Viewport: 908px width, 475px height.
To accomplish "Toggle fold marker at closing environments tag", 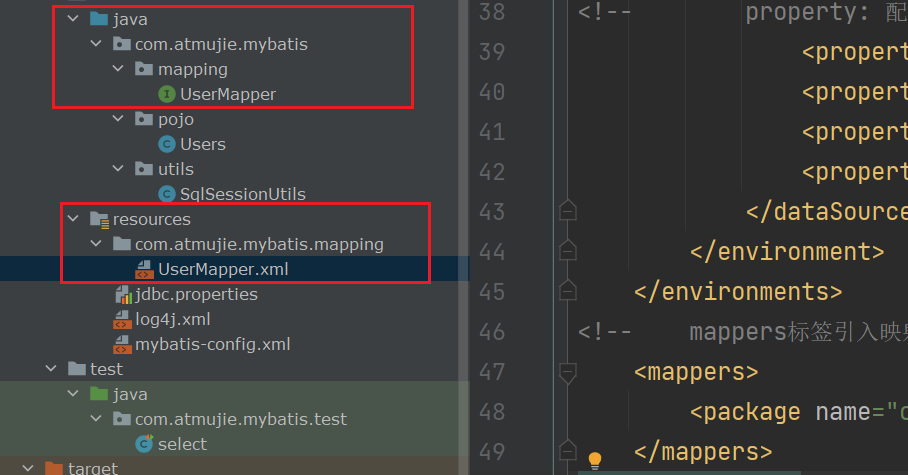I will click(x=567, y=292).
